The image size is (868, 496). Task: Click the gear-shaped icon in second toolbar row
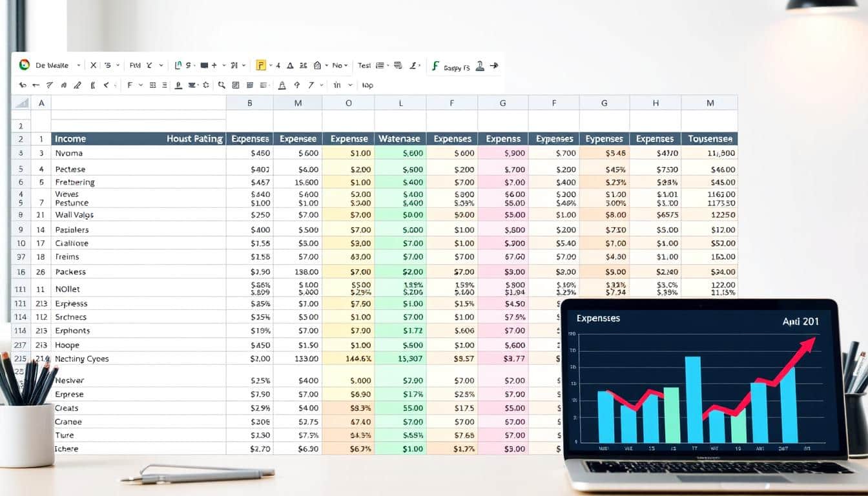pyautogui.click(x=206, y=85)
